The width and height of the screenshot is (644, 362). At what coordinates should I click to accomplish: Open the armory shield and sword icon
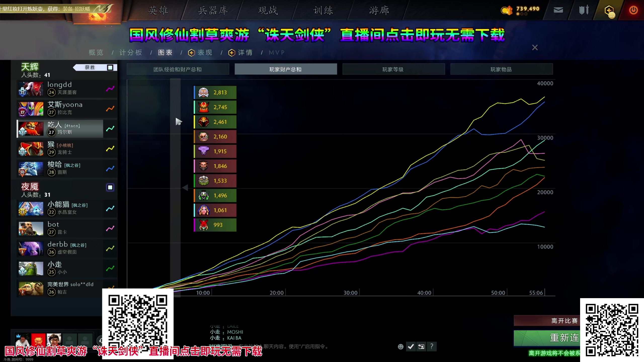click(x=584, y=10)
